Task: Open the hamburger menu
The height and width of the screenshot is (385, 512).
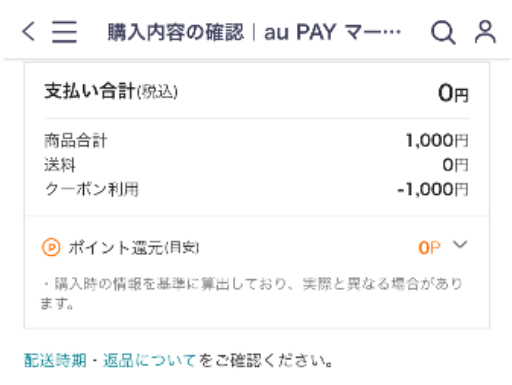Action: pos(64,32)
